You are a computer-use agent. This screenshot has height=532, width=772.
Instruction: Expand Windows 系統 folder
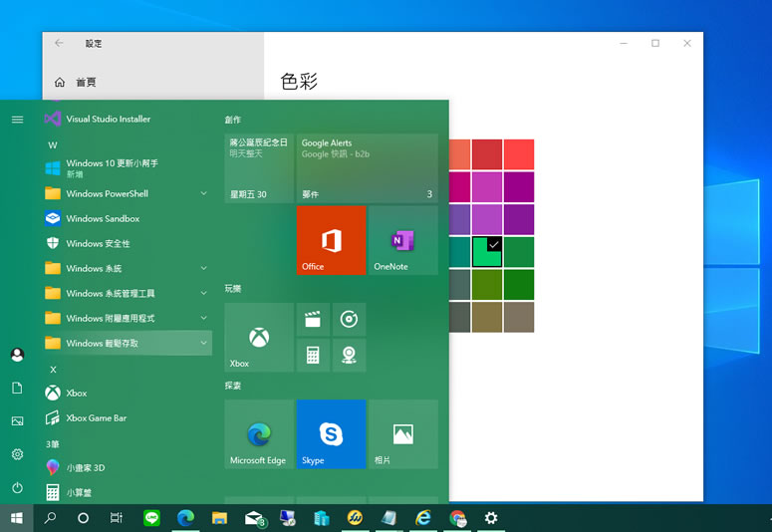[x=128, y=268]
